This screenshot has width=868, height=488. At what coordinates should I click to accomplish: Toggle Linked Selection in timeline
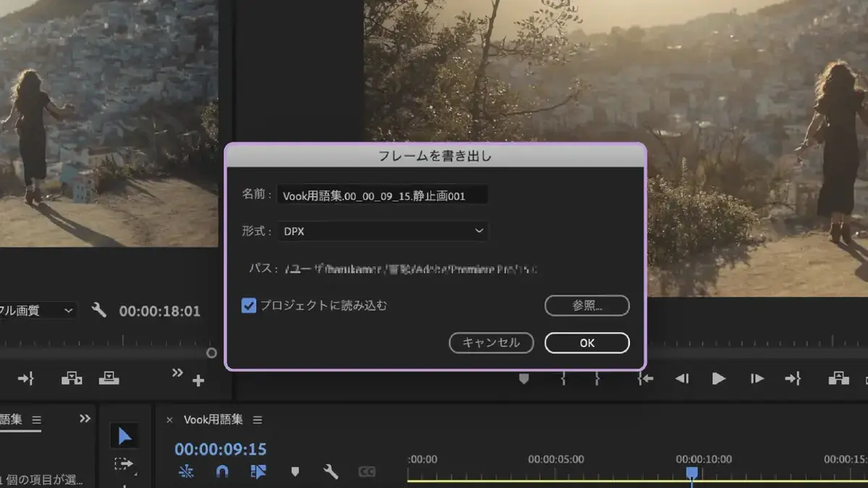click(258, 472)
